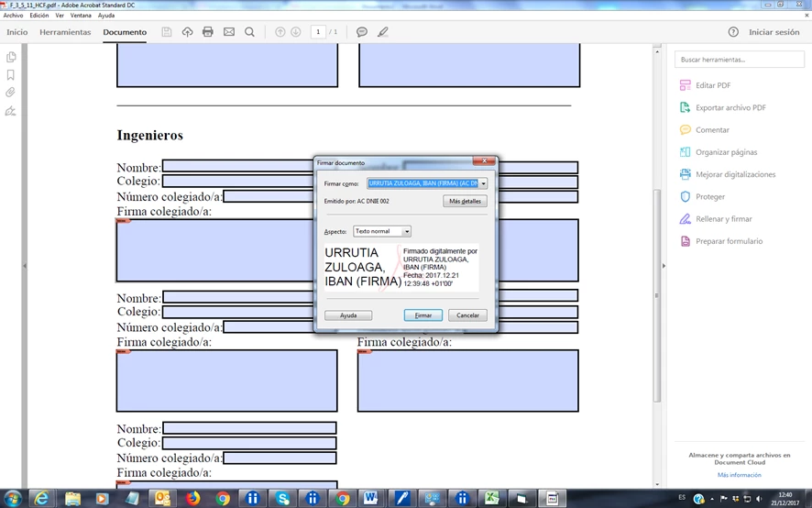Open the Archivo menu
The height and width of the screenshot is (508, 812).
(13, 16)
